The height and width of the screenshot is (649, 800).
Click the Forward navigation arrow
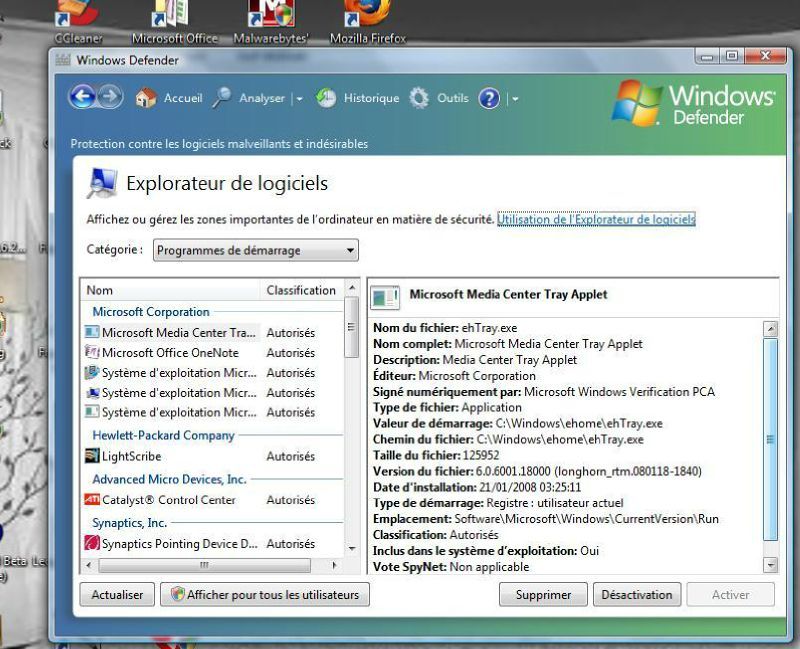(110, 97)
